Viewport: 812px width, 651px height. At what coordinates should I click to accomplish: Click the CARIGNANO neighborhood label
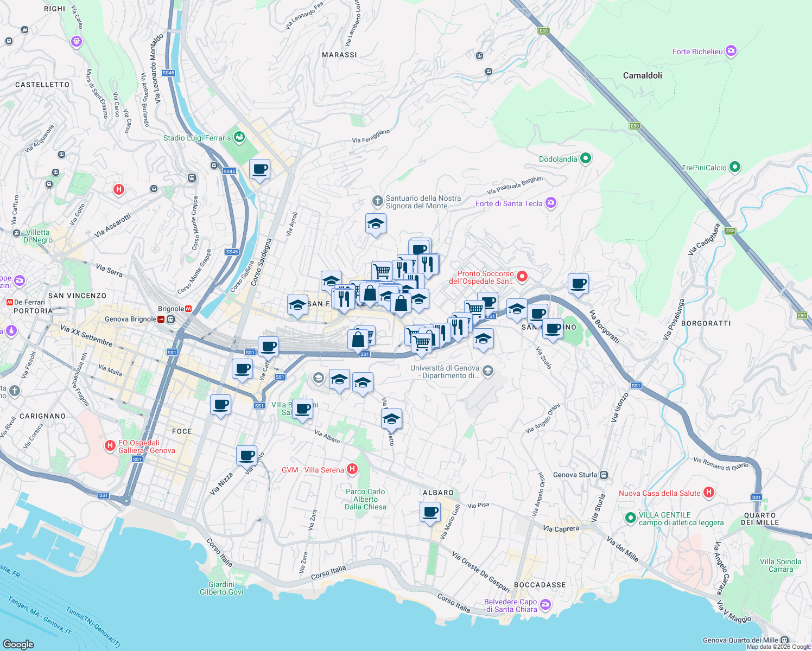[43, 416]
